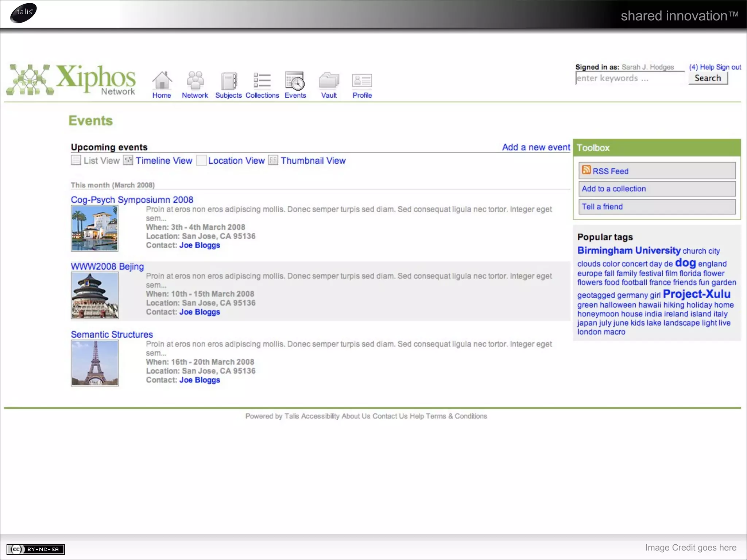Click the Accessibility footer link
The height and width of the screenshot is (560, 747).
click(x=320, y=416)
